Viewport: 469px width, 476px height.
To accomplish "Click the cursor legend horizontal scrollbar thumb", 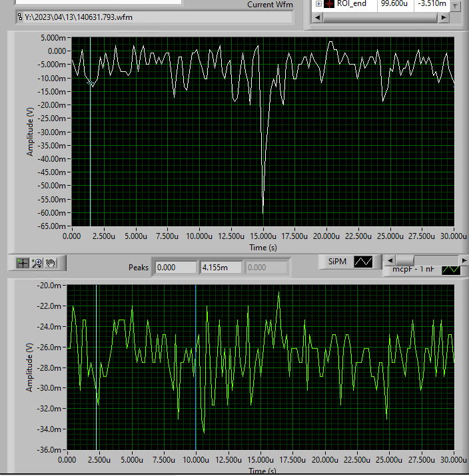I will pyautogui.click(x=380, y=17).
